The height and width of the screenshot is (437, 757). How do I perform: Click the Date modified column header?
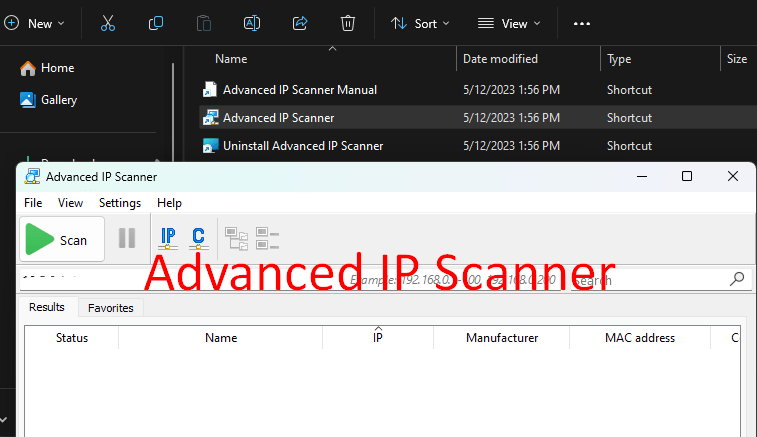coord(500,59)
